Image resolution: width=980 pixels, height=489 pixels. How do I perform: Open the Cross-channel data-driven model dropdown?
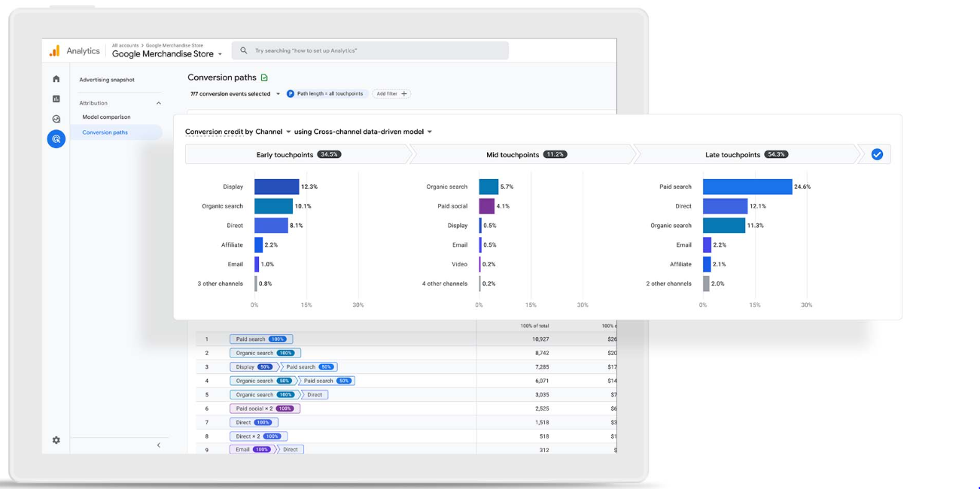point(363,132)
